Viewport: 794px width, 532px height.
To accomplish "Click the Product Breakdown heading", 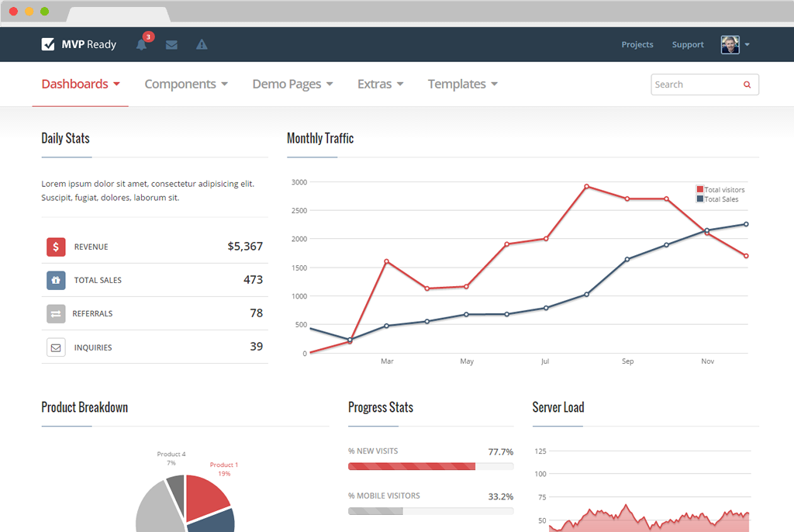I will click(85, 407).
